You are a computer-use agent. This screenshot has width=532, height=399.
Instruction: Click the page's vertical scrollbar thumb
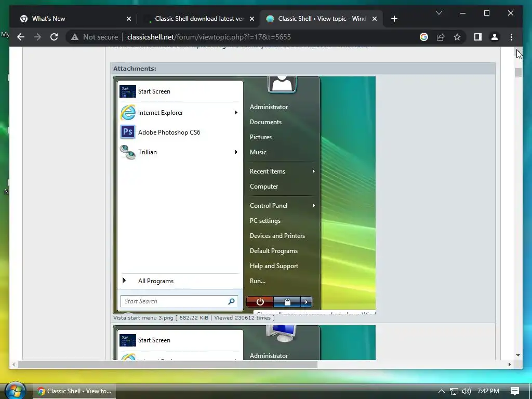click(518, 73)
